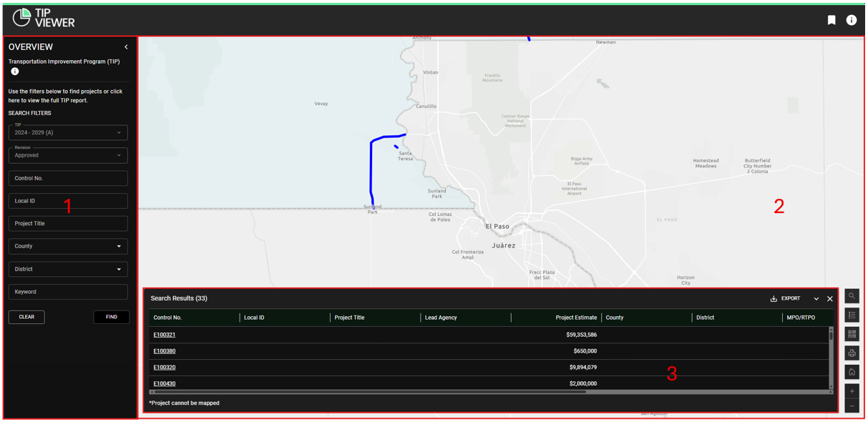
Task: Click the blue project line near Santa Teresa
Action: [x=371, y=168]
